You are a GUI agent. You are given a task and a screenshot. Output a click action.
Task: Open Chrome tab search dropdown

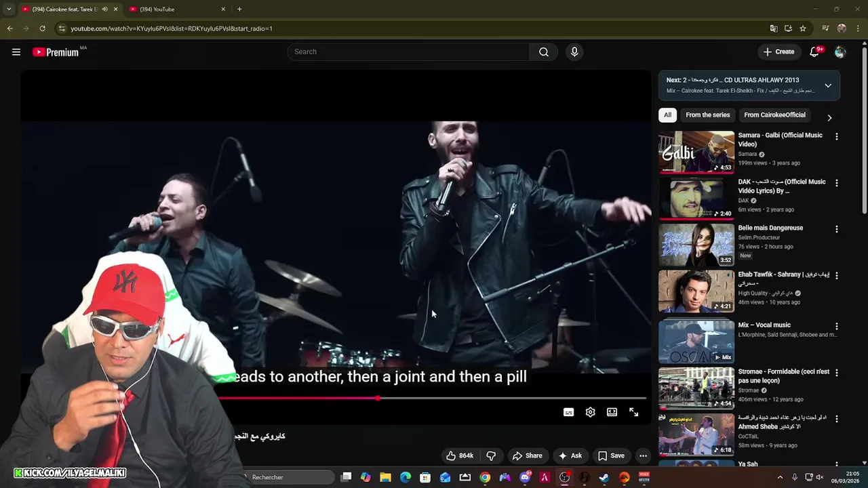tap(9, 9)
